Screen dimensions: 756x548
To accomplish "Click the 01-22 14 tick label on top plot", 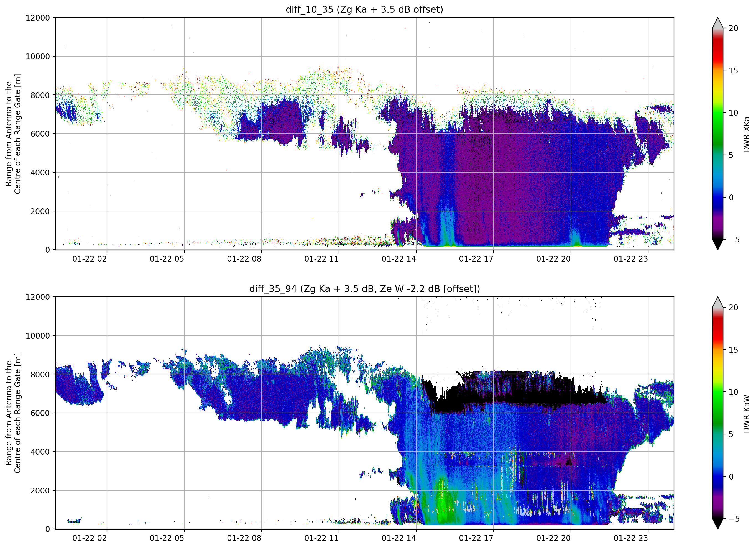I will tap(399, 259).
